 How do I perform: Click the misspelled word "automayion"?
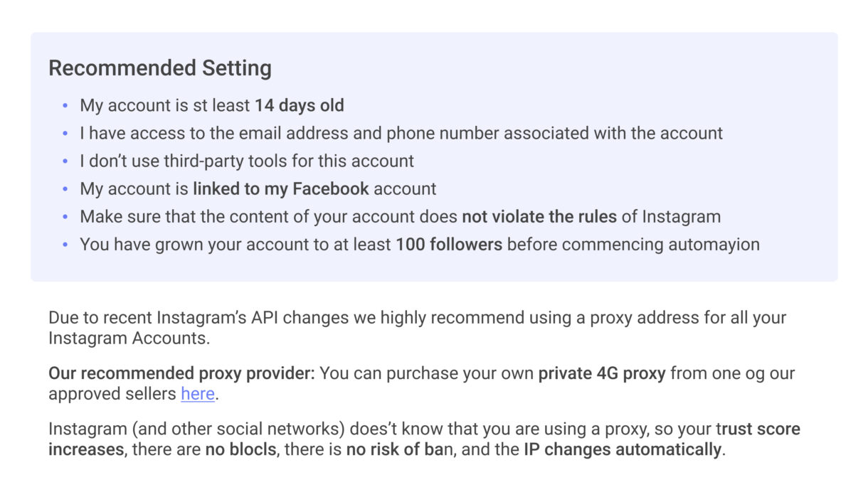[x=714, y=245]
